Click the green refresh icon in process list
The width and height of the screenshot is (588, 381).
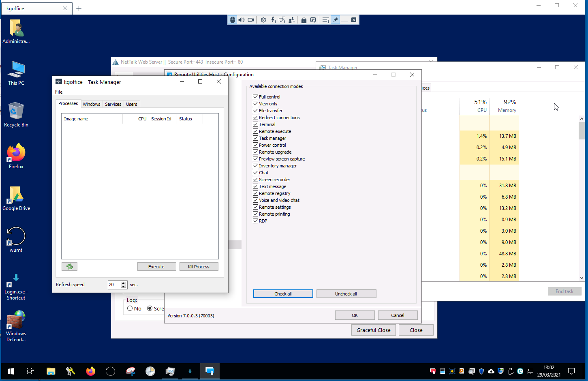[x=69, y=266]
